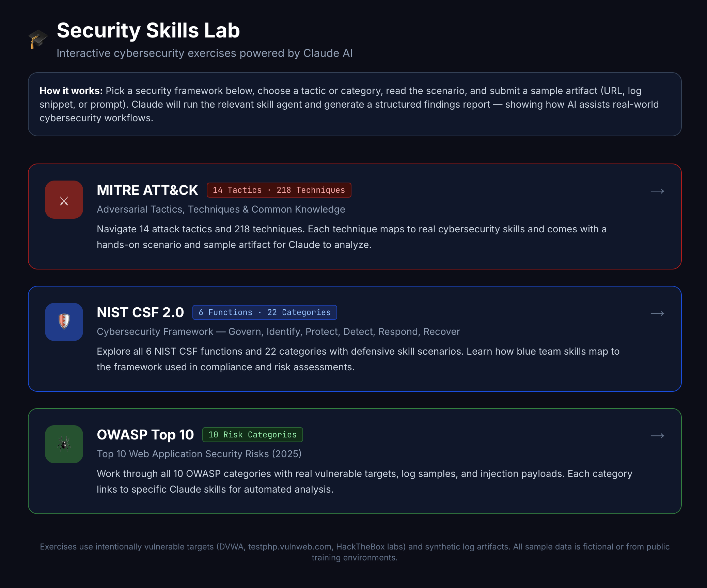This screenshot has height=588, width=707.
Task: Click the OWASP spider icon
Action: [64, 444]
